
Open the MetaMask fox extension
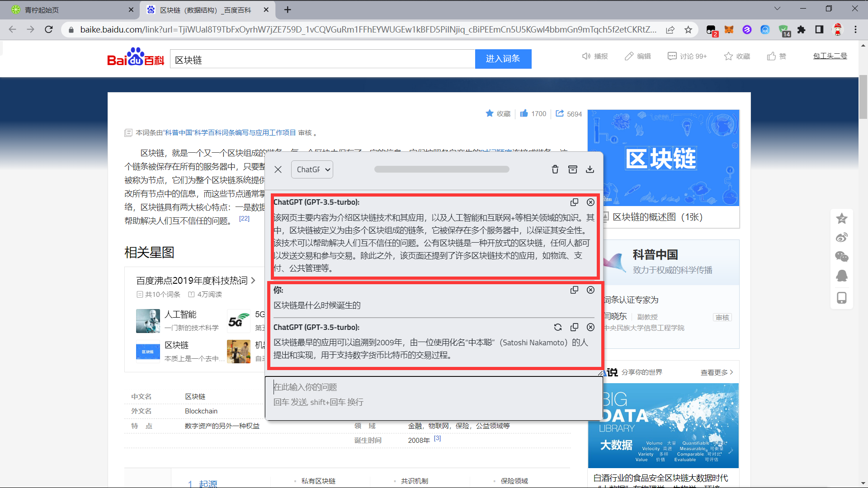pyautogui.click(x=729, y=29)
